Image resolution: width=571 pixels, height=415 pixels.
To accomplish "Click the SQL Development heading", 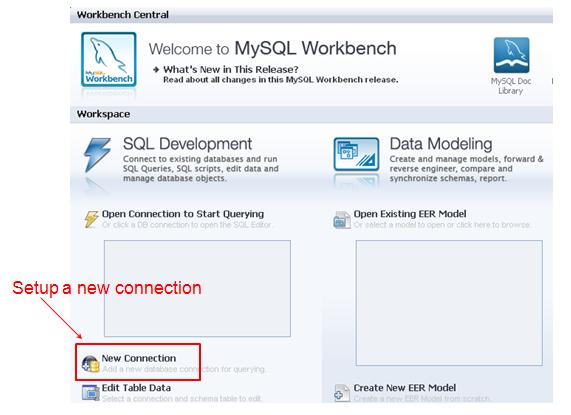I will 187,144.
